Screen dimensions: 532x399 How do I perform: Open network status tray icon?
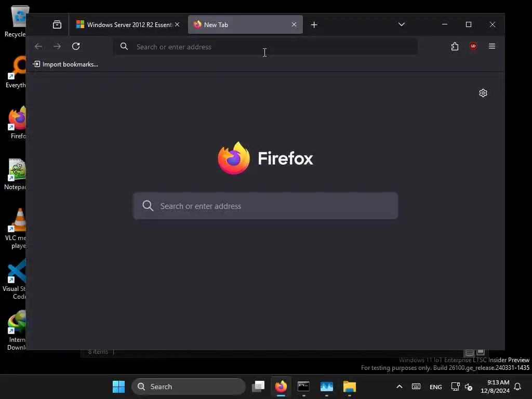(455, 387)
